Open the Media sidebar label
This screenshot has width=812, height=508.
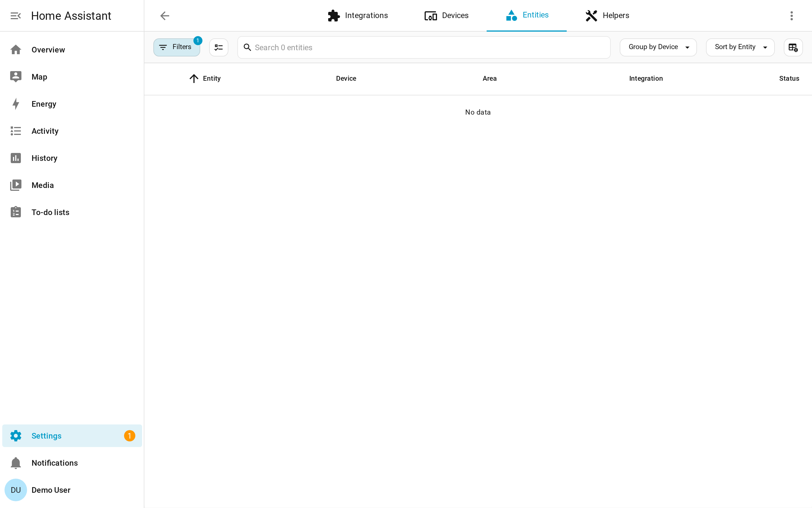tap(43, 185)
